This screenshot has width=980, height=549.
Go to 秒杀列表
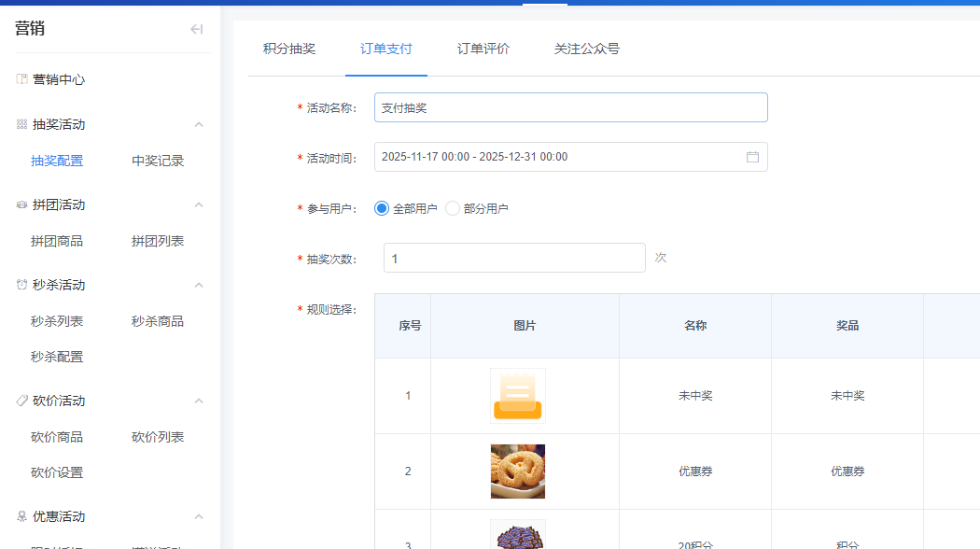point(58,320)
